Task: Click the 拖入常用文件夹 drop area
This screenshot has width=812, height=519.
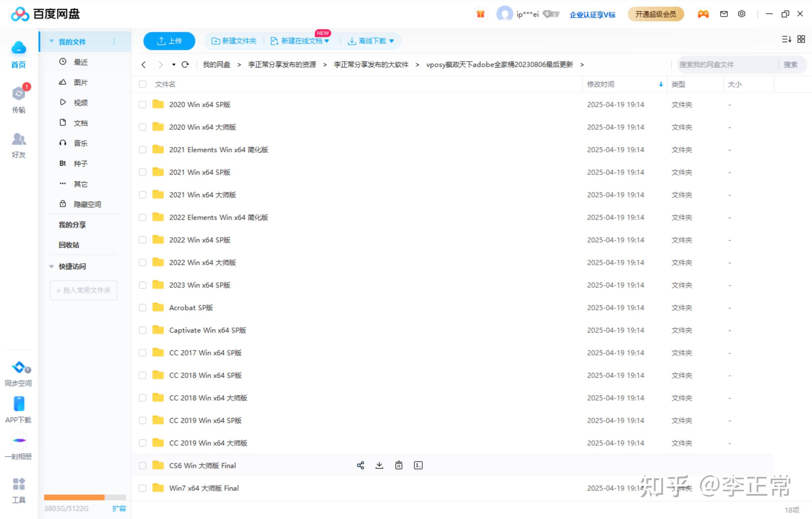Action: [x=84, y=290]
